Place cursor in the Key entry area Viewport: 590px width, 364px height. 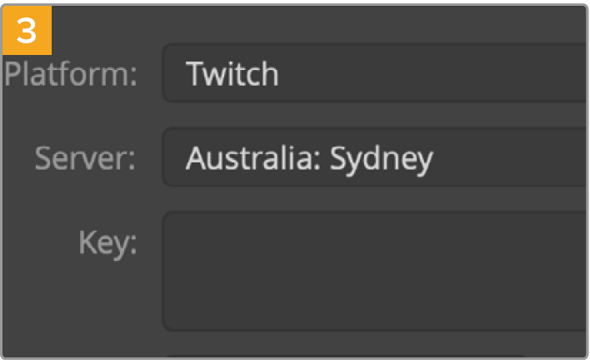click(x=375, y=271)
